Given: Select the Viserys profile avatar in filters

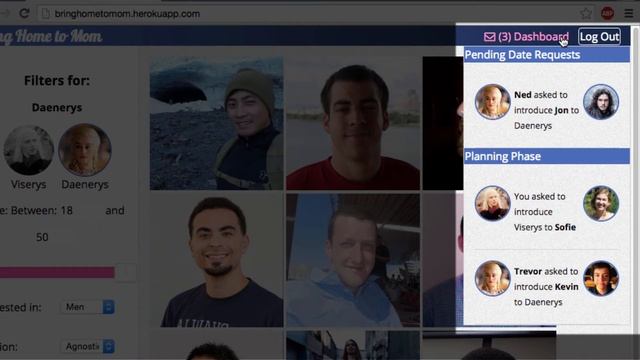Looking at the screenshot, I should point(29,150).
